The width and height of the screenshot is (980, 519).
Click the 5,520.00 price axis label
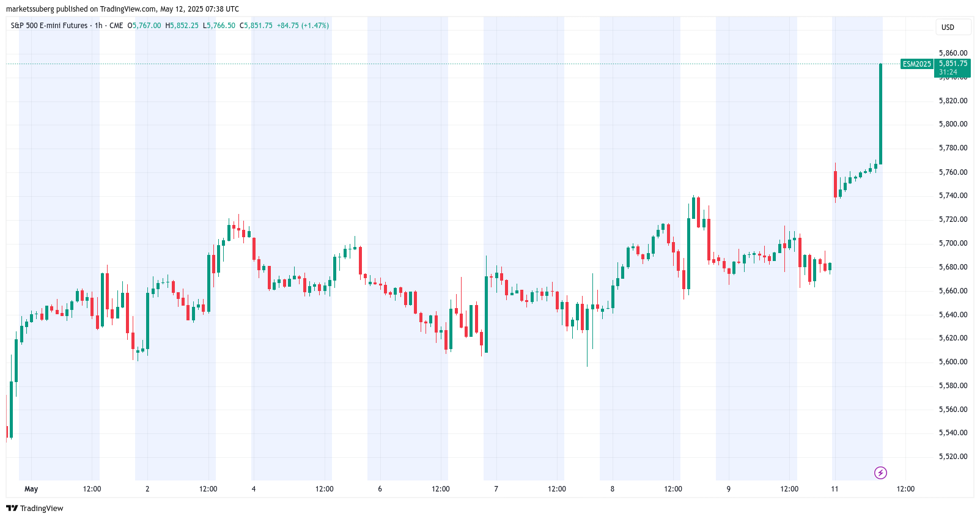click(x=953, y=457)
